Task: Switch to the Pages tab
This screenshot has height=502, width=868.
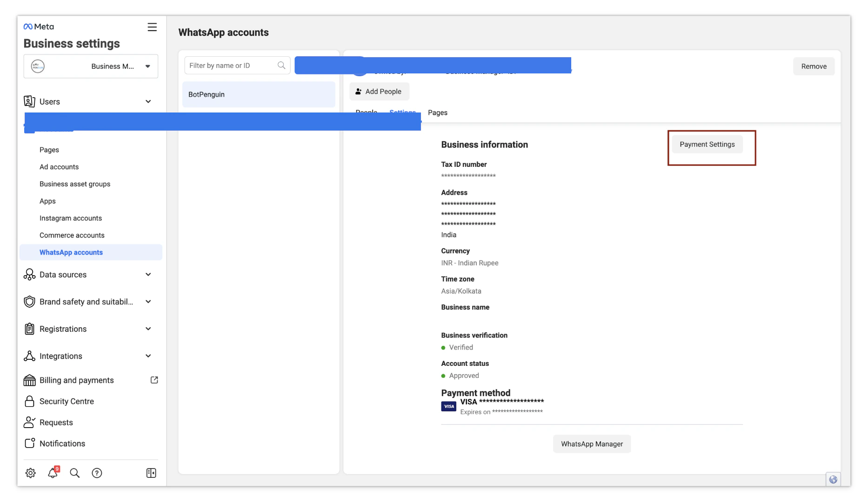Action: pyautogui.click(x=438, y=112)
